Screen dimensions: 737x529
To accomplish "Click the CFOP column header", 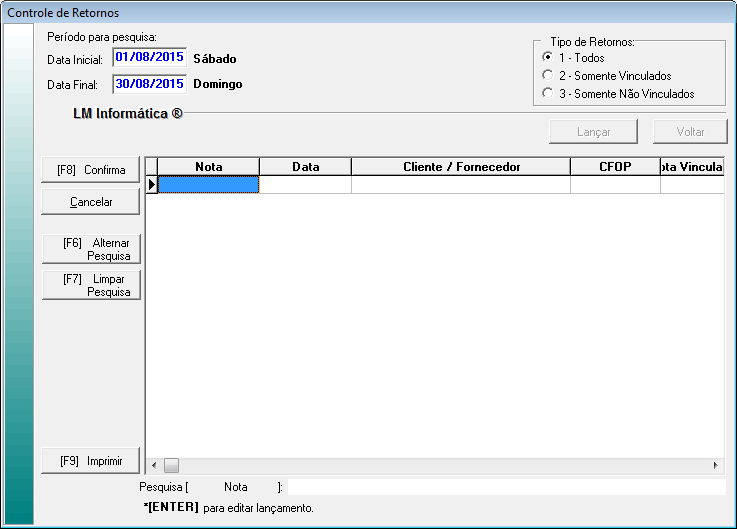I will click(615, 167).
